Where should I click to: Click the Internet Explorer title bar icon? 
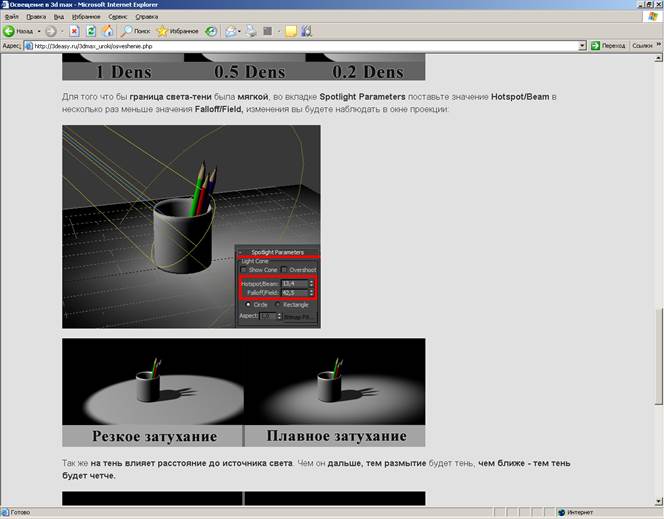point(5,5)
